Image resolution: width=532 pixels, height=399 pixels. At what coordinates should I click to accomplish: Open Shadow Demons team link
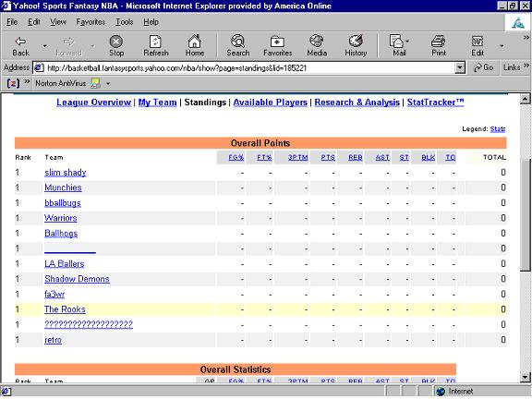[x=77, y=279]
